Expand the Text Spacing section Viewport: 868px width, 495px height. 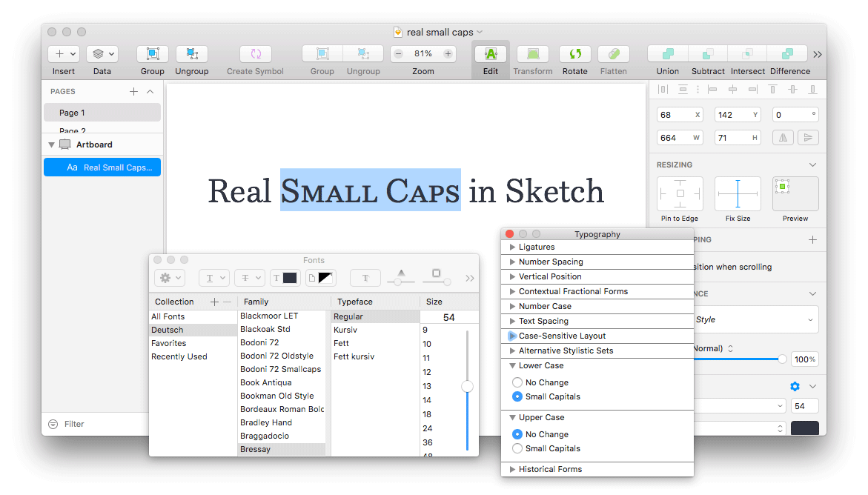(512, 321)
